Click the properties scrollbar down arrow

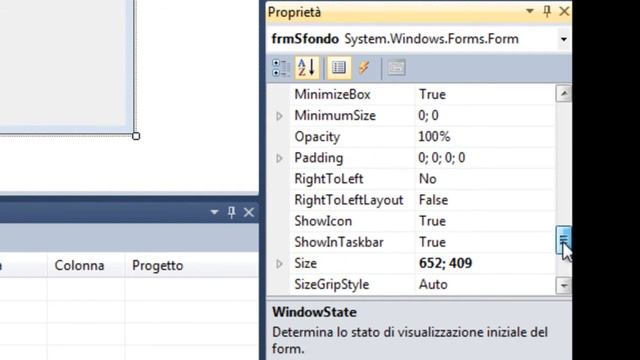[x=564, y=286]
